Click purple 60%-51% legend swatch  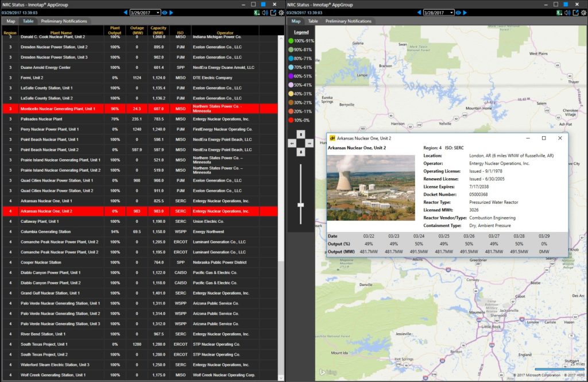point(291,76)
